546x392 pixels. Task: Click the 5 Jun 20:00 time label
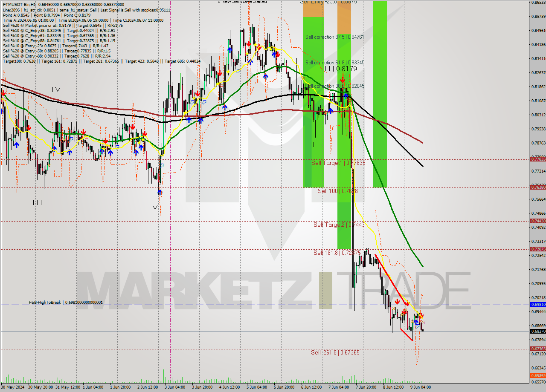pos(285,387)
